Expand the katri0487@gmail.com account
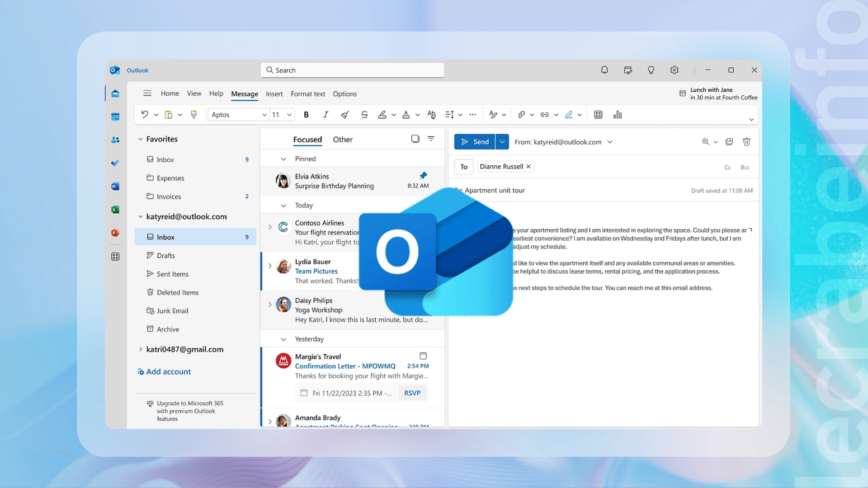Screen dimensions: 868x488 click(x=141, y=349)
